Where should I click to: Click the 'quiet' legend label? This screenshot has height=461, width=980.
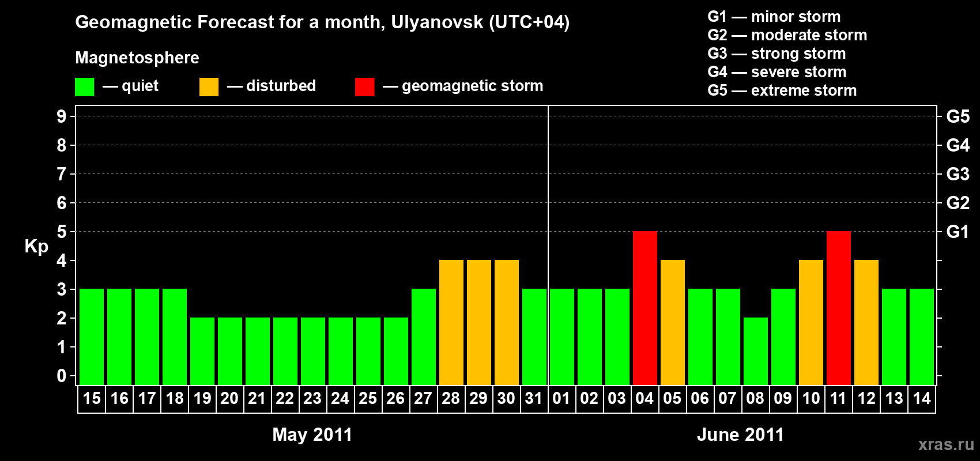click(x=140, y=86)
